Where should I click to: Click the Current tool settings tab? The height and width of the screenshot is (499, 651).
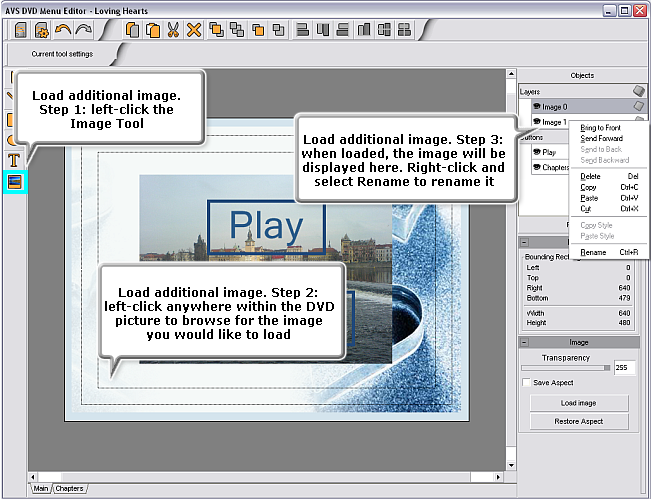point(62,54)
